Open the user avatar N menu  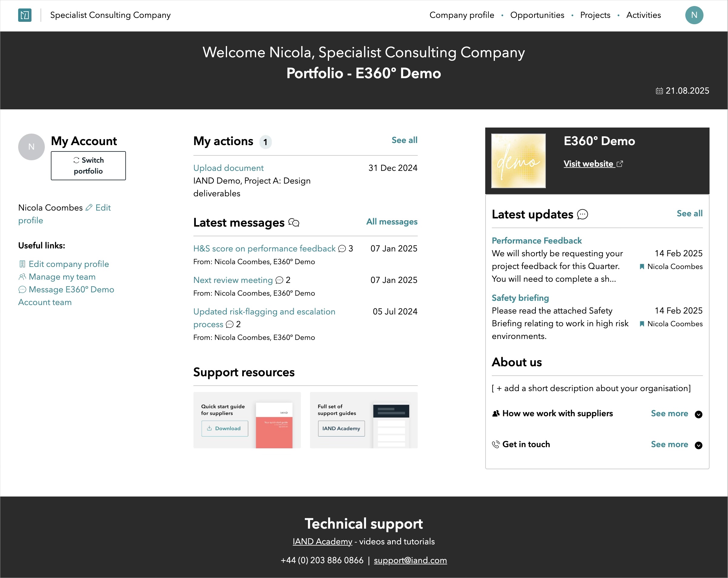694,15
